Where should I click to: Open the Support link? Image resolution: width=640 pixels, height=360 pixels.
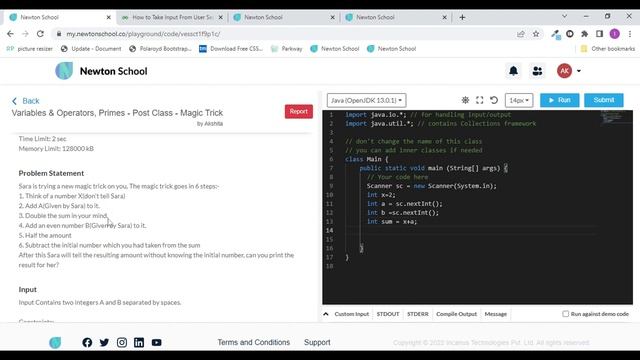tap(317, 342)
